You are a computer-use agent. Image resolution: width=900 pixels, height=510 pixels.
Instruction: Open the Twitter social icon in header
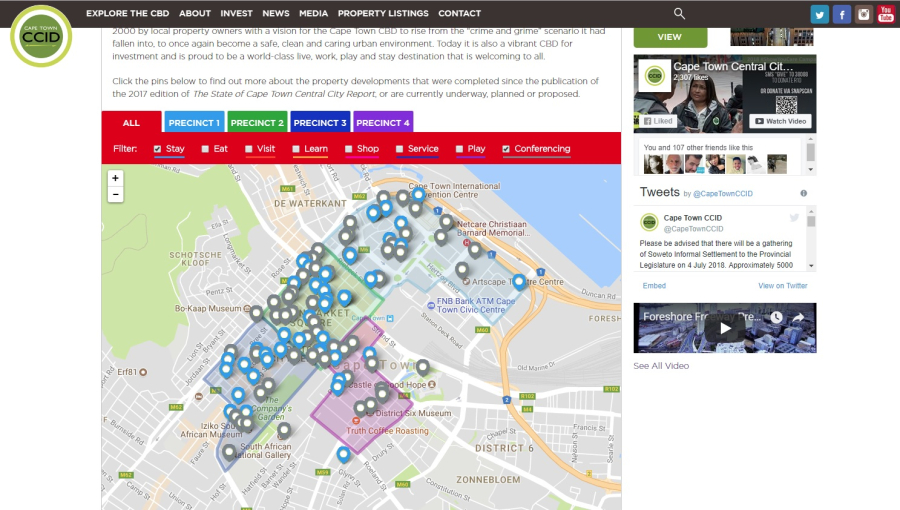pyautogui.click(x=820, y=14)
